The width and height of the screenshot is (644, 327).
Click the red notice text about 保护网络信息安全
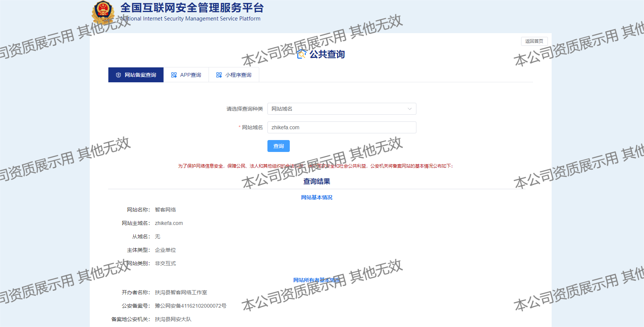point(315,166)
